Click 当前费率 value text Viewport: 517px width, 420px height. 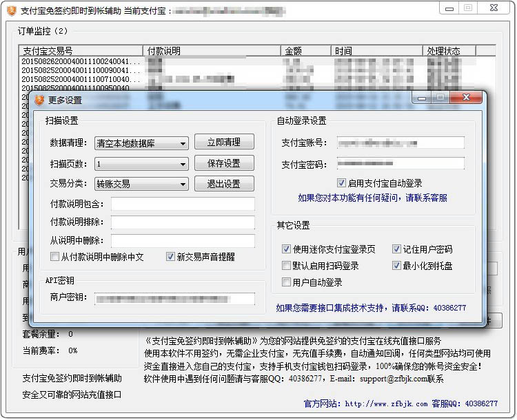[72, 350]
